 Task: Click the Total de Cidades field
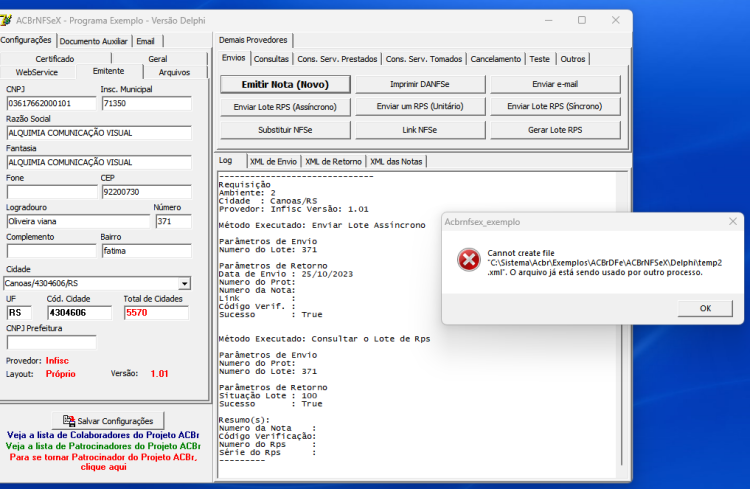[x=156, y=313]
